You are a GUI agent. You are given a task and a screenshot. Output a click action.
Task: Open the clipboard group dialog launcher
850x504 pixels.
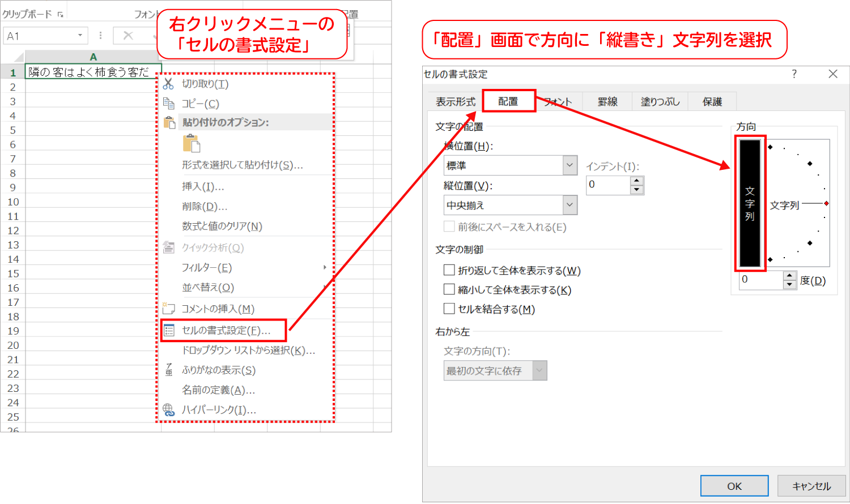click(x=60, y=15)
